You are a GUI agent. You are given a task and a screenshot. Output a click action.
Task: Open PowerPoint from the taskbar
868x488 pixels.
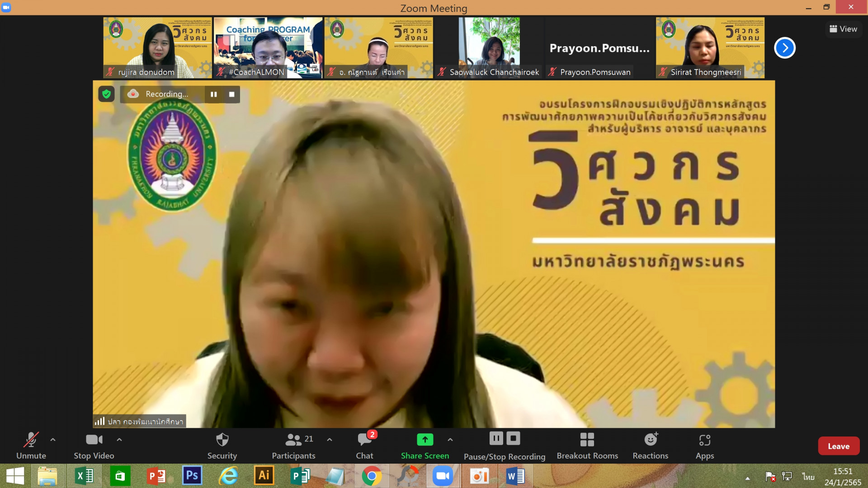[x=156, y=476]
